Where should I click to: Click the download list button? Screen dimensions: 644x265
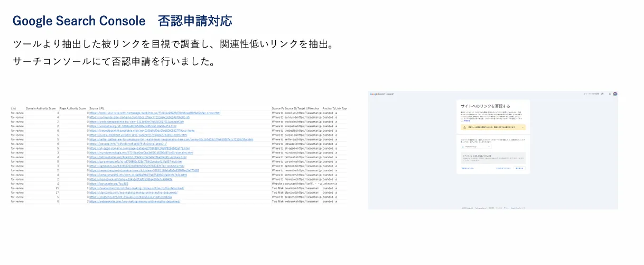click(x=503, y=168)
